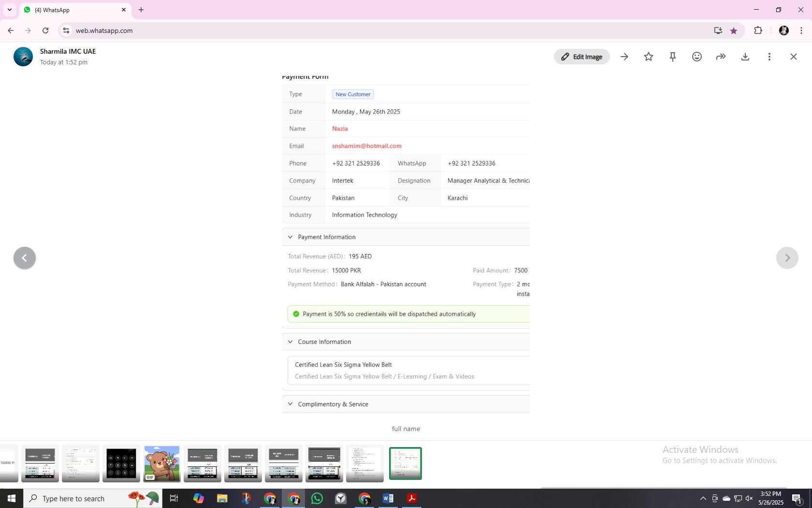Viewport: 812px width, 508px height.
Task: Click the browser forward button
Action: click(28, 30)
